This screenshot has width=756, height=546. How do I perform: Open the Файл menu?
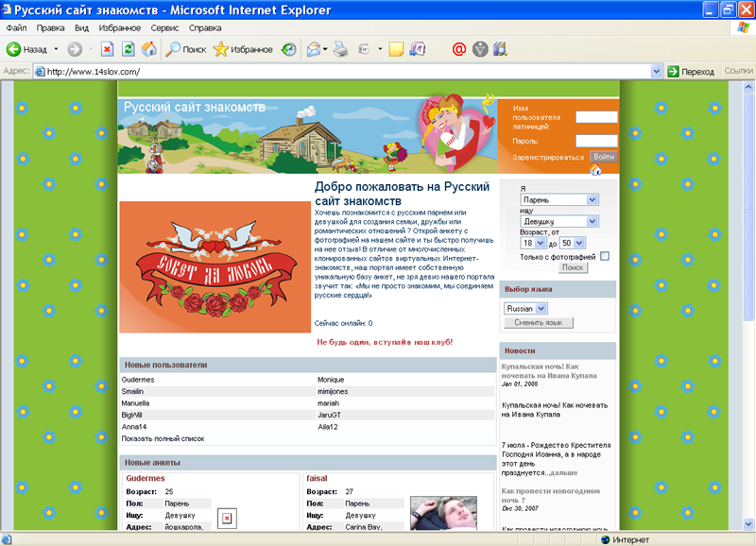pos(16,28)
